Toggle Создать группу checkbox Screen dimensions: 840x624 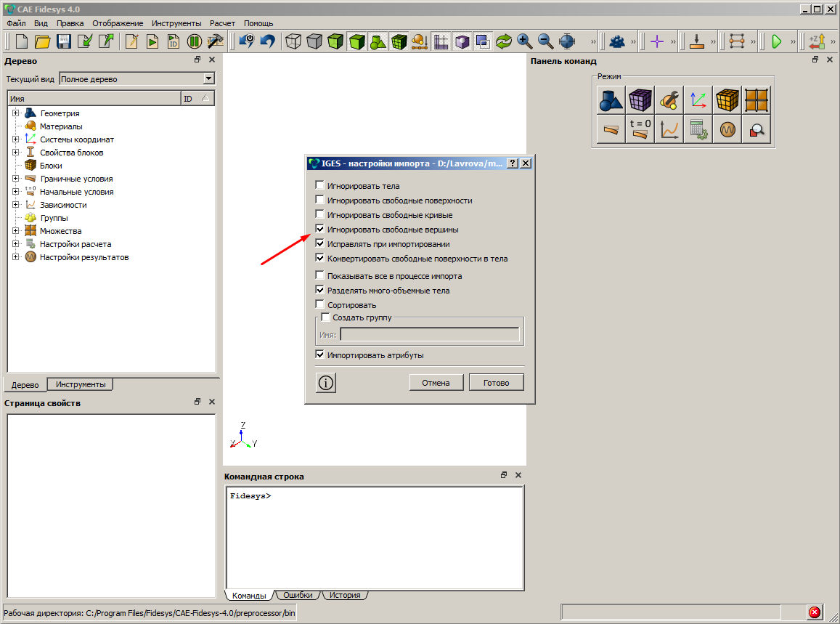[x=325, y=317]
